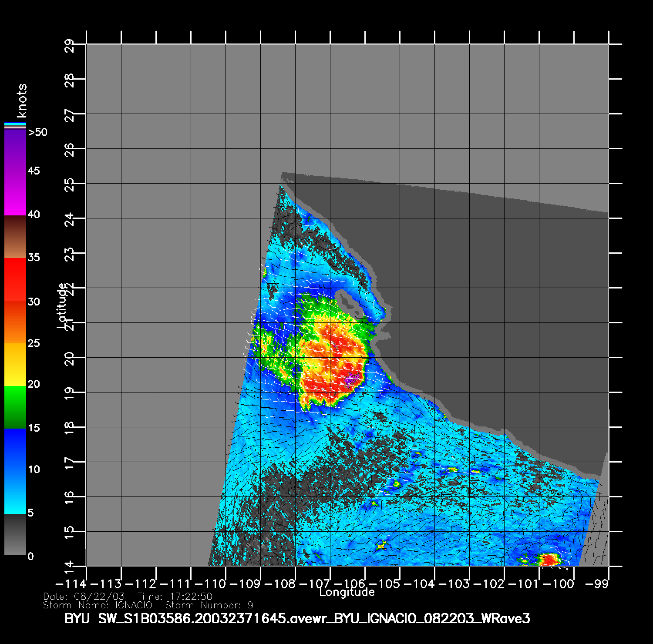Click the green 15–20 knot legend band
This screenshot has height=644, width=653.
click(15, 407)
